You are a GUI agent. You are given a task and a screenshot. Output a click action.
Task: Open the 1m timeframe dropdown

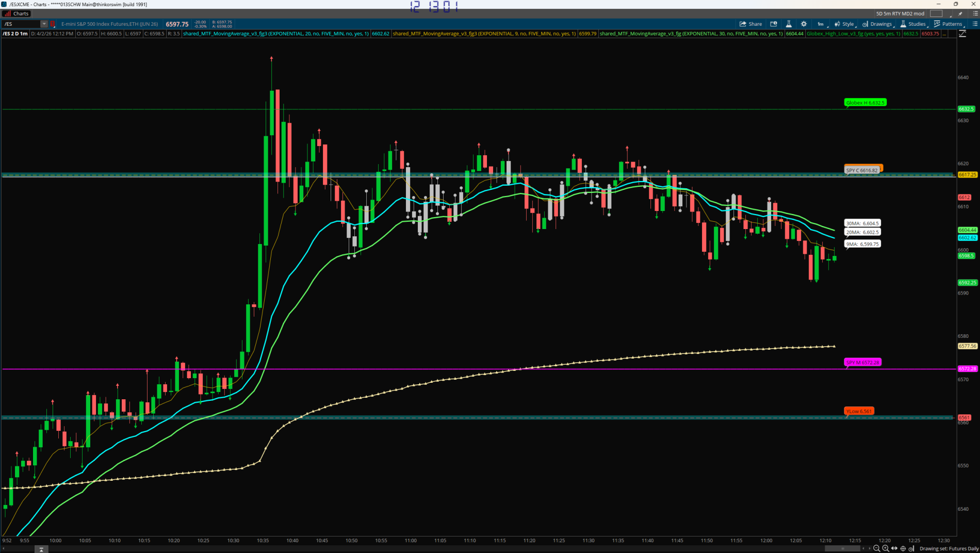pyautogui.click(x=821, y=24)
